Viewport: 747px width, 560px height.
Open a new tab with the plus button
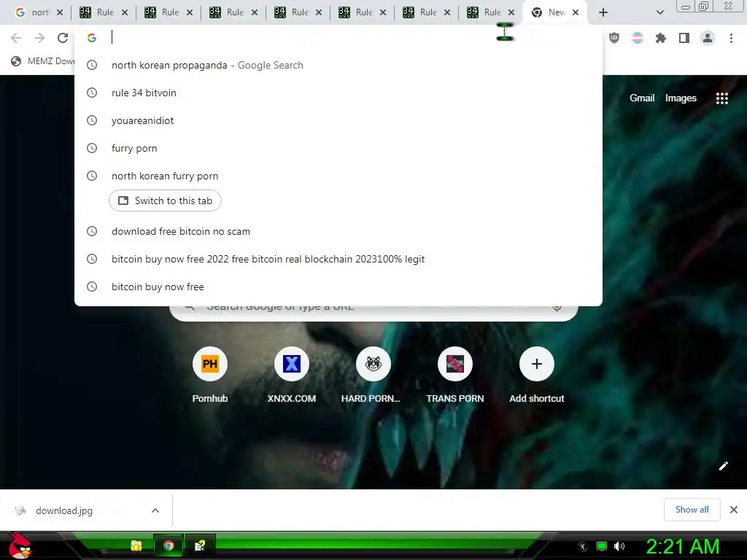(603, 12)
